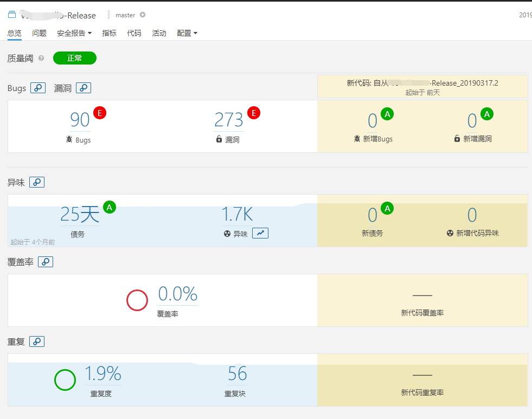532x419 pixels.
Task: Open the 重复 documentation link icon
Action: [37, 341]
